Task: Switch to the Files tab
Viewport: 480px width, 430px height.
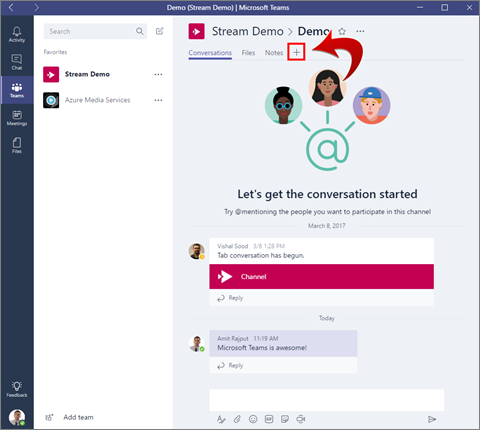Action: click(248, 53)
